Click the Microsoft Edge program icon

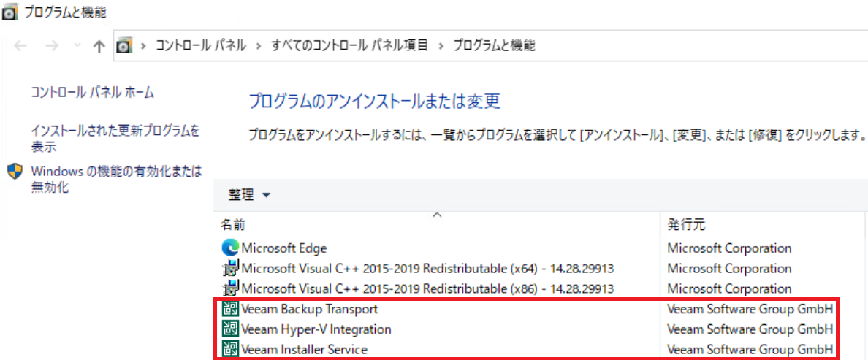230,248
